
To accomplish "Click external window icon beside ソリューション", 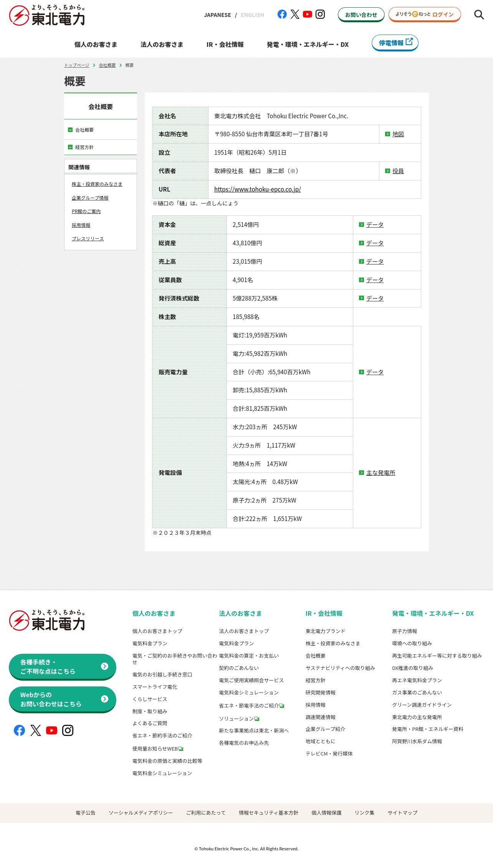I will (257, 719).
